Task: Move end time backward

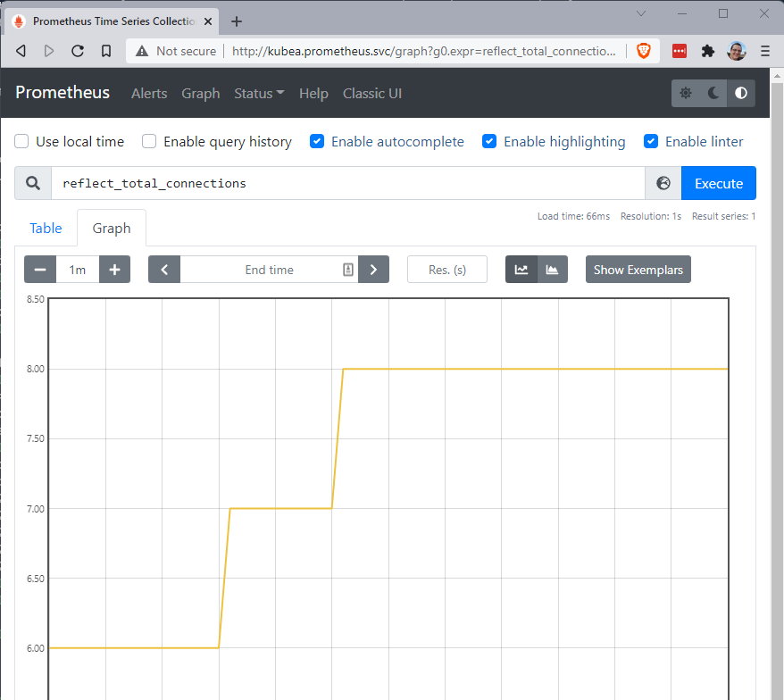Action: (164, 270)
